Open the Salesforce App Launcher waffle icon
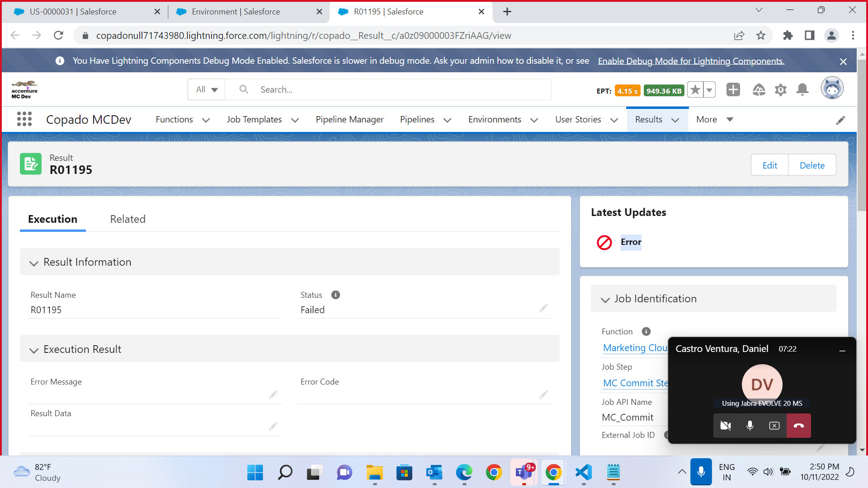868x488 pixels. [24, 119]
